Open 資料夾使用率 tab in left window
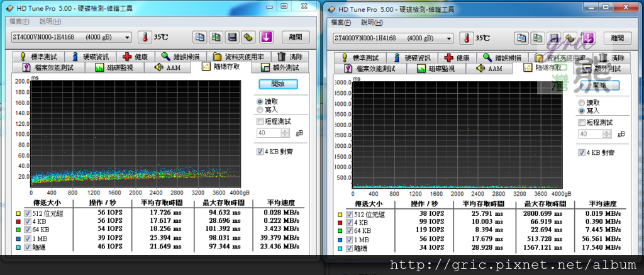Screen dimensions: 644x275 pos(238,57)
